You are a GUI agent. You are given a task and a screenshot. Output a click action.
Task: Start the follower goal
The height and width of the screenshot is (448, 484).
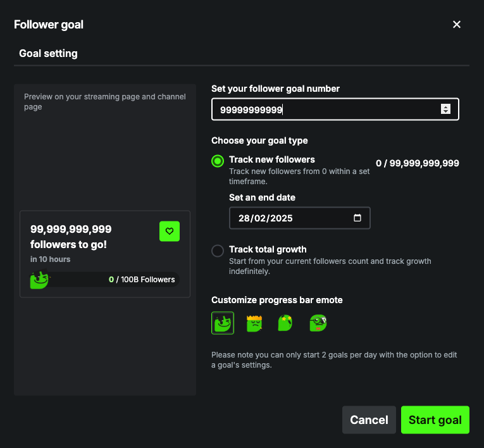click(435, 420)
